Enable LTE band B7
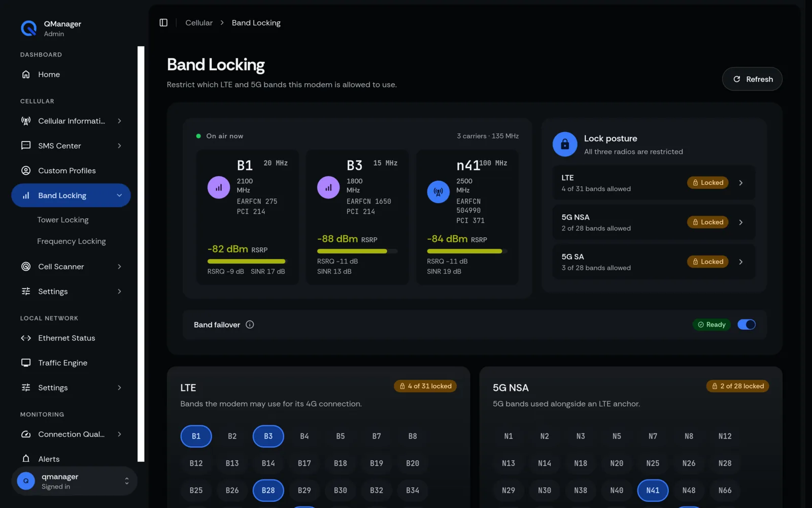812x508 pixels. (x=377, y=436)
